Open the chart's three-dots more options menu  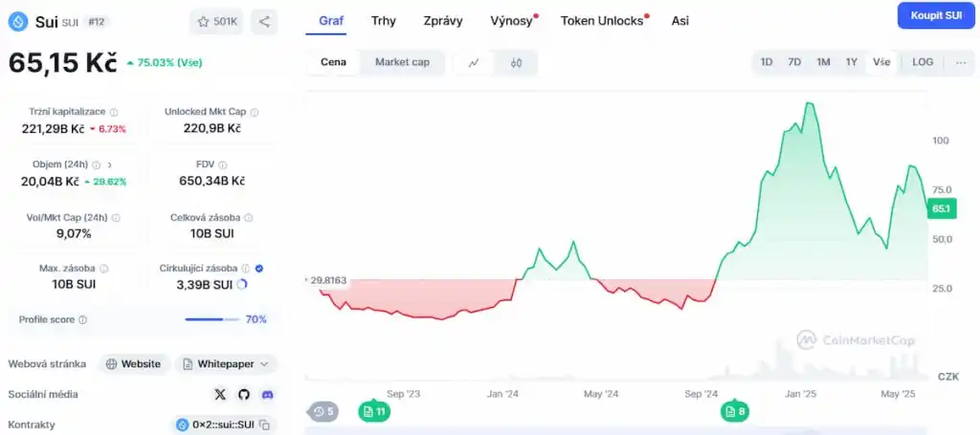[961, 62]
